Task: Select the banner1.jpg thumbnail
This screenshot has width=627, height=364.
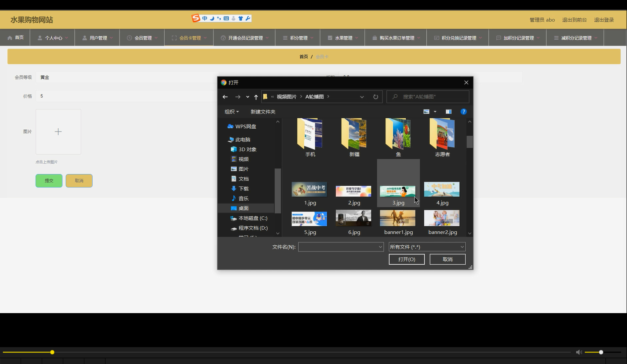Action: (398, 218)
